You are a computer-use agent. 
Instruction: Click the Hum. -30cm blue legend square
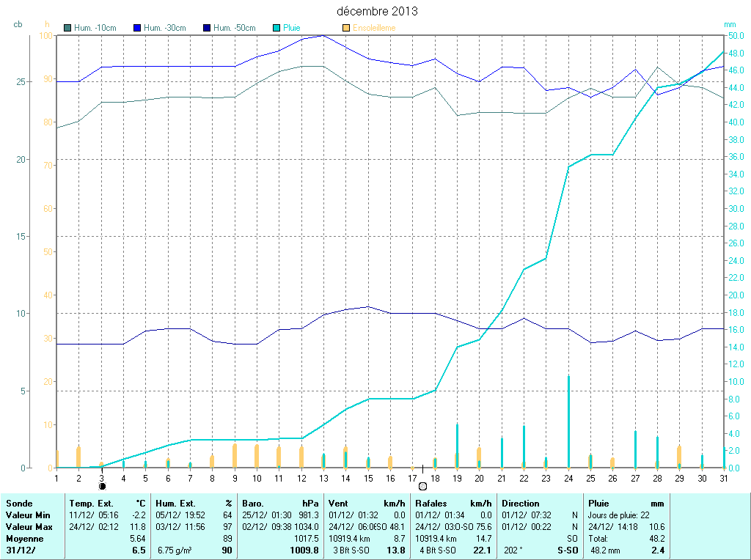pyautogui.click(x=136, y=28)
